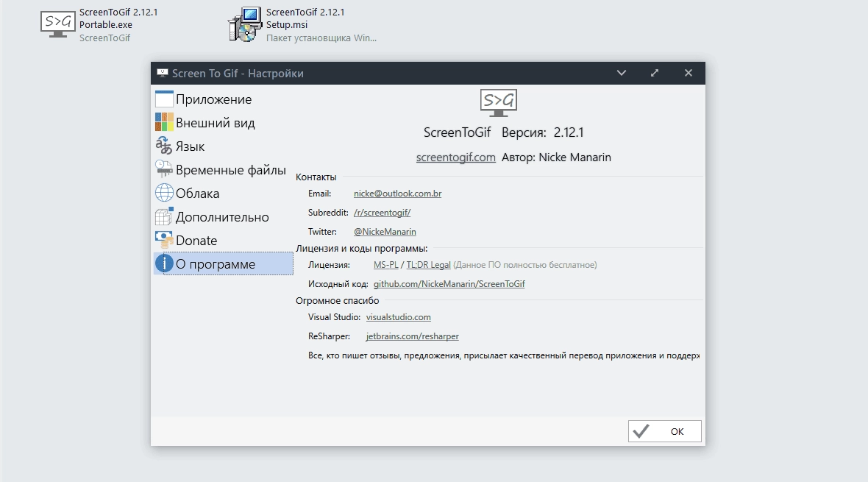Select the О программе section label
Viewport: 868px width, 482px height.
point(216,264)
